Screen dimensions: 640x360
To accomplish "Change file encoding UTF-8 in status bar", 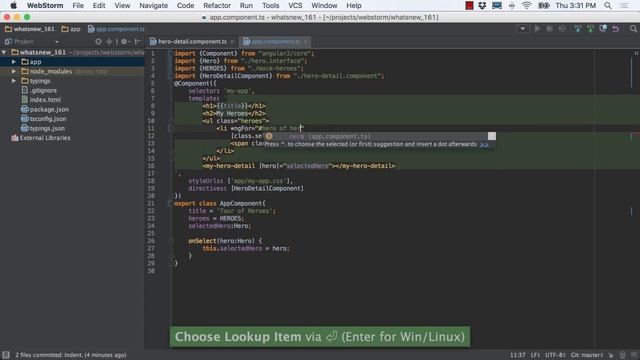I will click(x=555, y=355).
